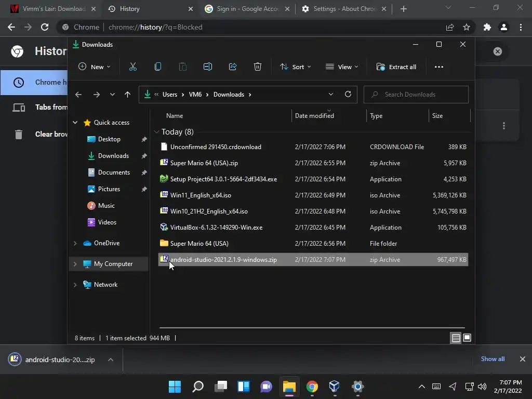Close Chrome downloads bar
Viewport: 532px width, 399px height.
point(523,359)
